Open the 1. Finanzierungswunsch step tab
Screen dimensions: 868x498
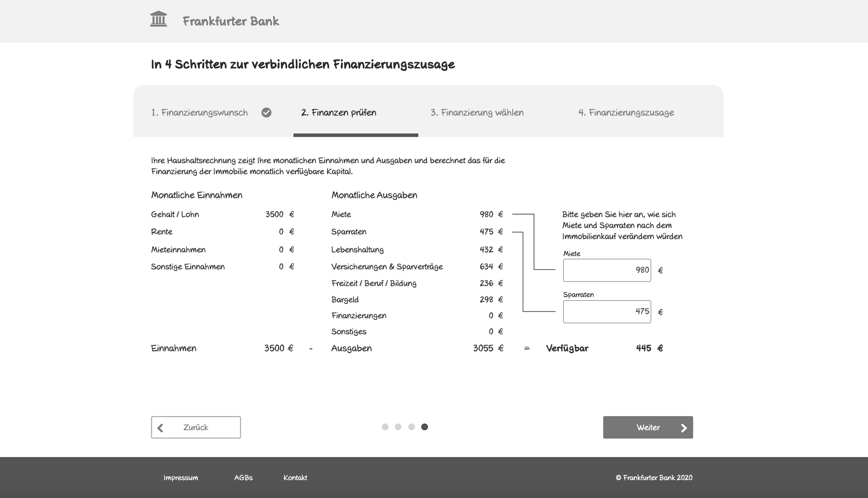(x=199, y=112)
